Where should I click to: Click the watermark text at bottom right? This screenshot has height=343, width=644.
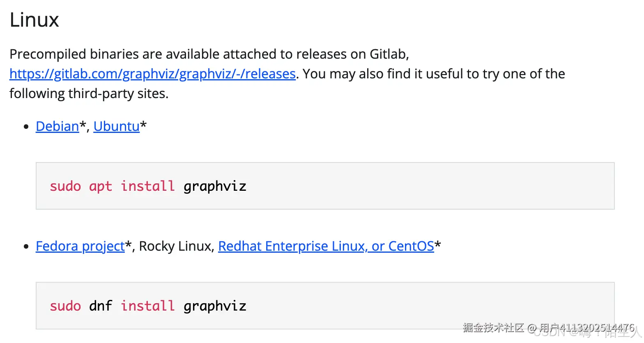(x=548, y=328)
